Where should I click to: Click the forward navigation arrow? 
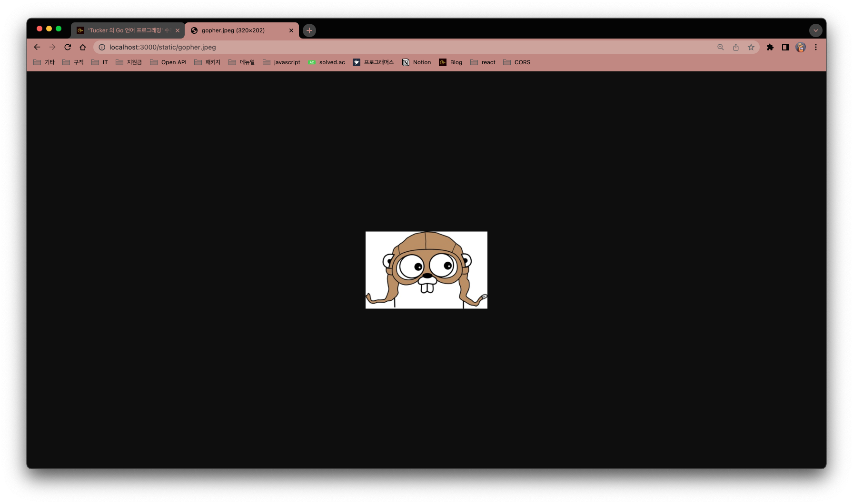click(x=52, y=47)
